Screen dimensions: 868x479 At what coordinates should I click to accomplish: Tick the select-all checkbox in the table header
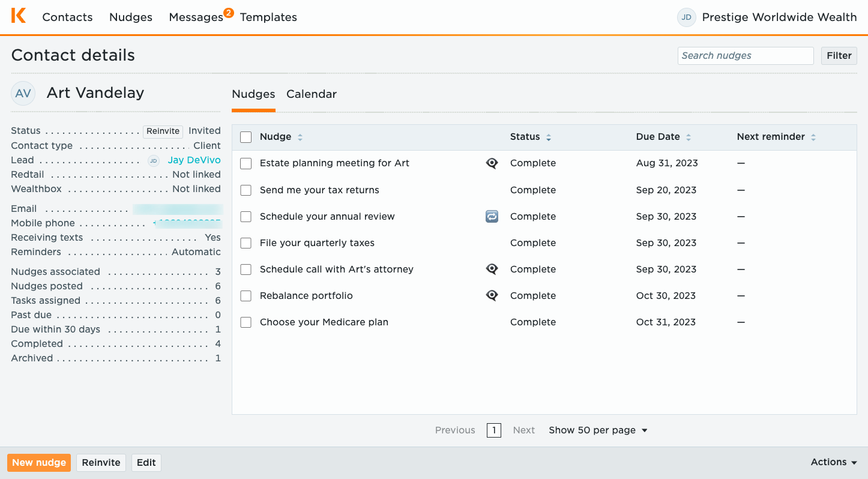pyautogui.click(x=246, y=137)
